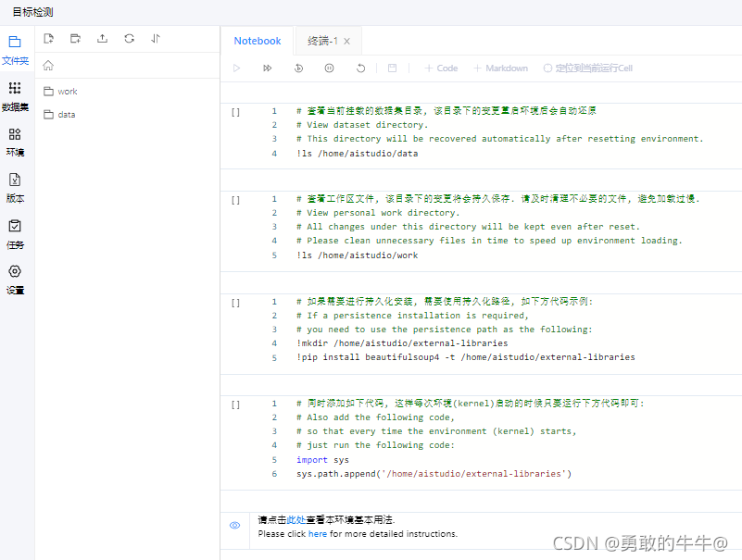Go to the home directory icon
Screen dimensions: 742x560
pos(48,66)
